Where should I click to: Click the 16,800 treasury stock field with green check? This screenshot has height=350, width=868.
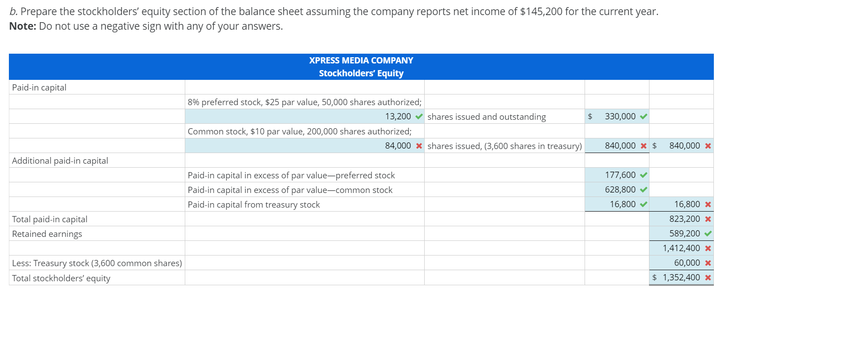click(617, 204)
